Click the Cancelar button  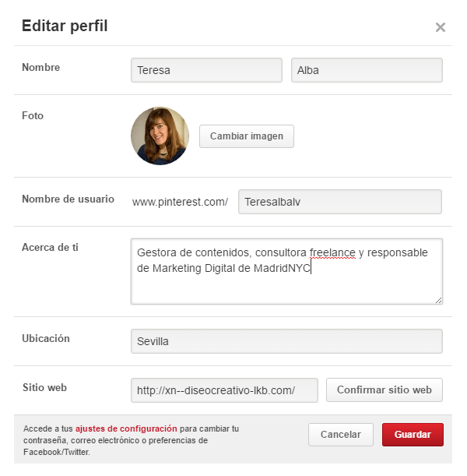[x=341, y=435]
